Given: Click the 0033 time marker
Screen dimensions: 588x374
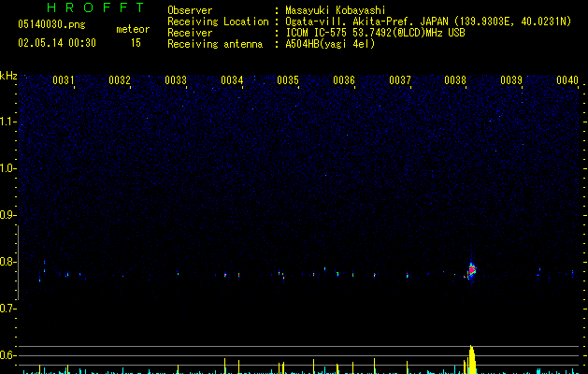Looking at the screenshot, I should [x=176, y=80].
